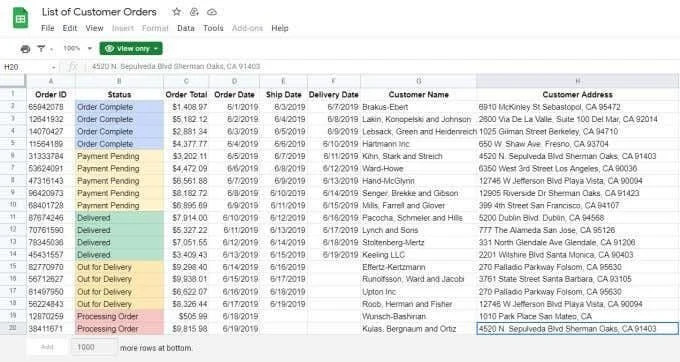The image size is (680, 362).
Task: Click the formula bar content
Action: point(176,66)
